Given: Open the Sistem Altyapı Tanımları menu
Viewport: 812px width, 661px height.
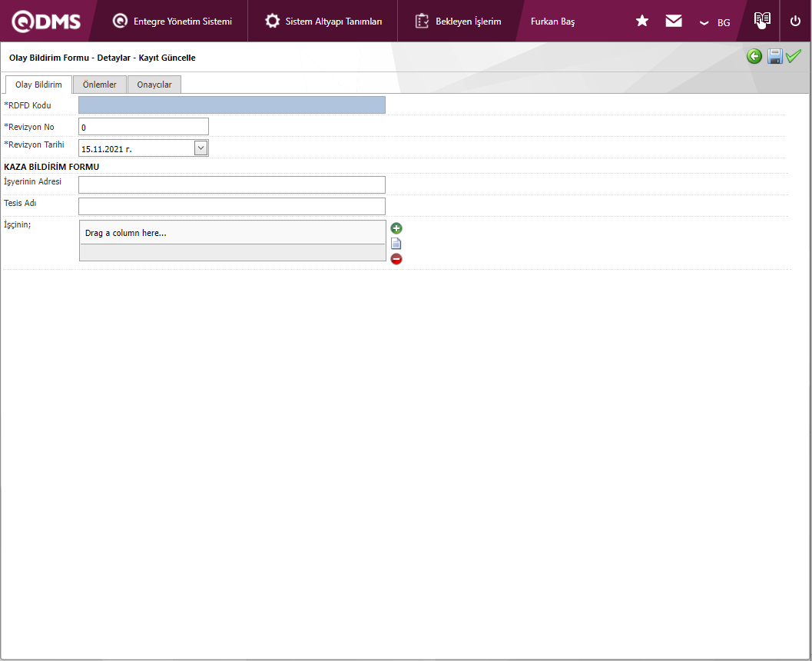Looking at the screenshot, I should click(x=323, y=22).
